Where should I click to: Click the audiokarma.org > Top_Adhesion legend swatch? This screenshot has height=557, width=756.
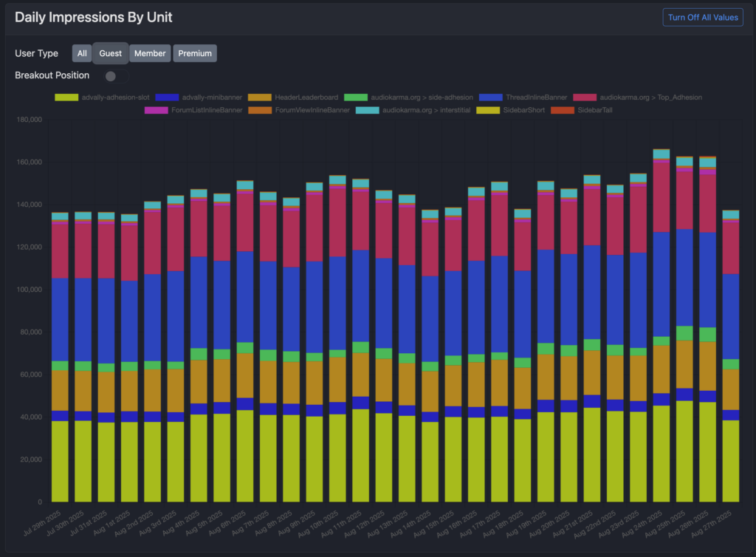(x=585, y=98)
